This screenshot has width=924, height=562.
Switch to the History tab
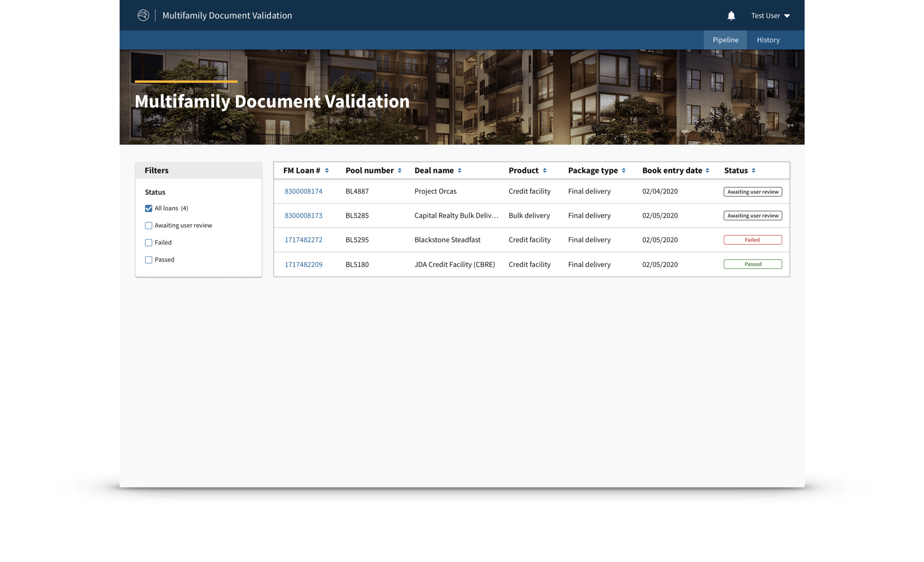coord(768,40)
